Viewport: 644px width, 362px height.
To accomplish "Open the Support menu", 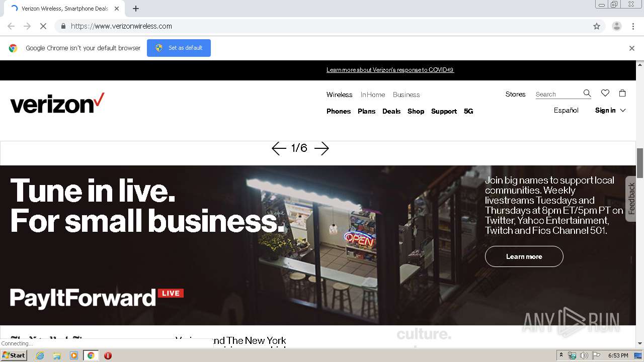I will [444, 111].
